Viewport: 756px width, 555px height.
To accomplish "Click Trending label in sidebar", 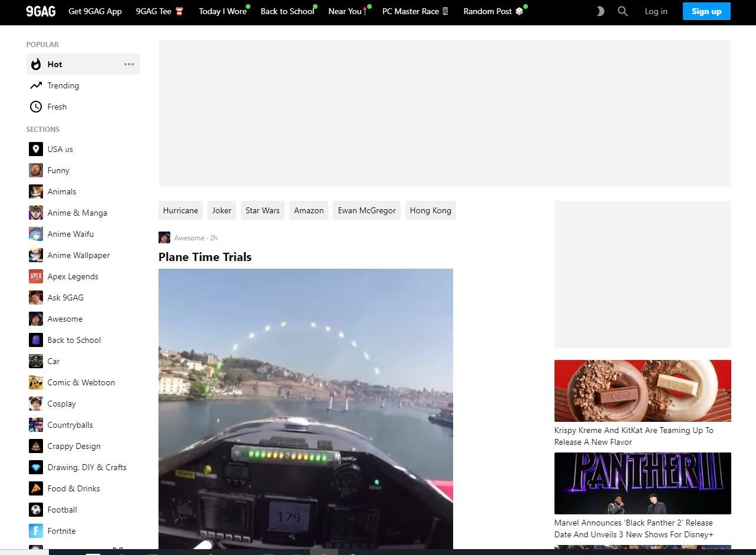I will pos(63,85).
